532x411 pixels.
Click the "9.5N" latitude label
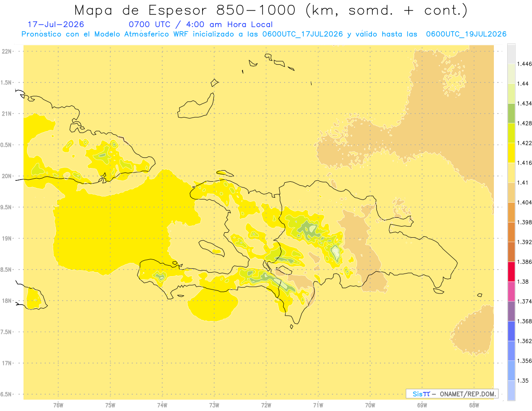click(x=6, y=207)
